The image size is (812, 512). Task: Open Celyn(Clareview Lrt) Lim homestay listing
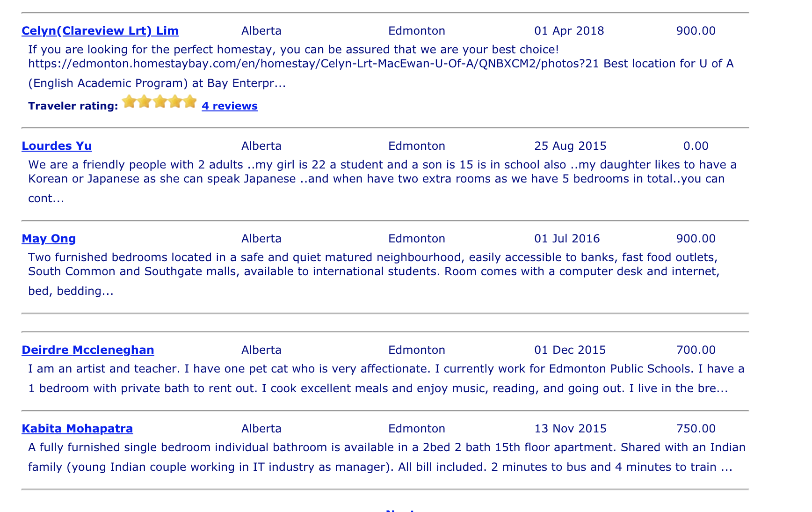click(100, 31)
